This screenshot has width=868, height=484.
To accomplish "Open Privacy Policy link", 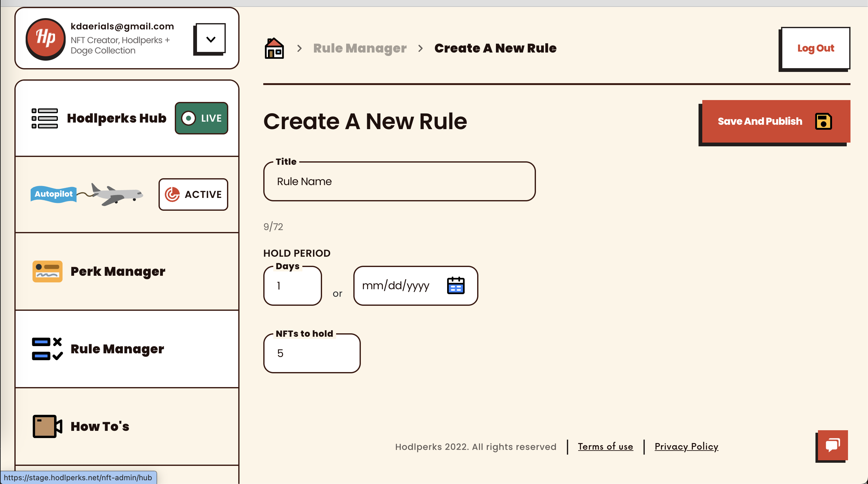I will click(686, 446).
